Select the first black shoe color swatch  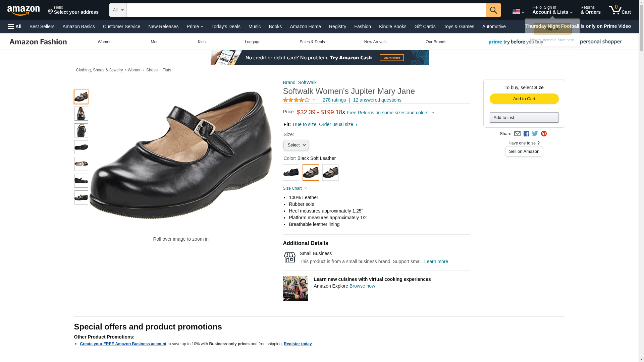tap(291, 172)
